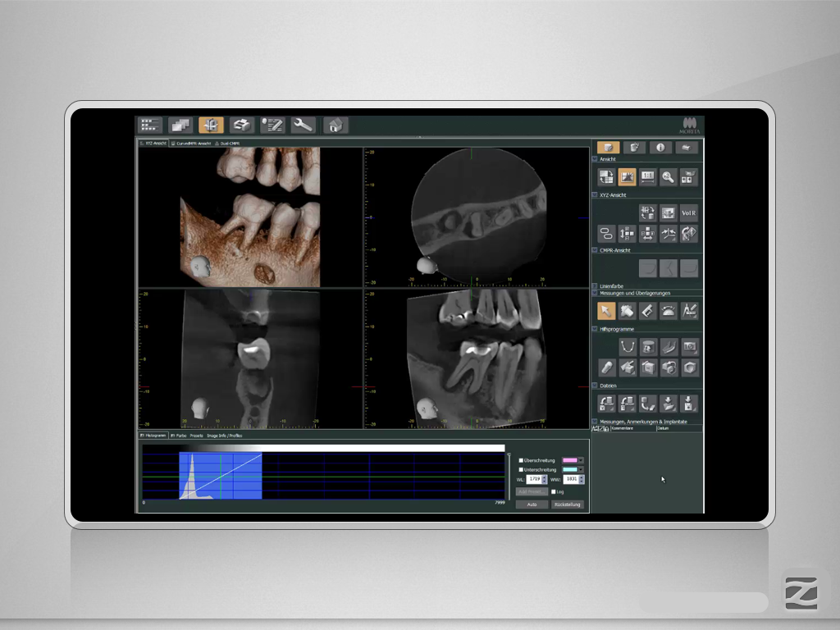
Task: Enable the Unterschreitung checkbox
Action: point(521,470)
